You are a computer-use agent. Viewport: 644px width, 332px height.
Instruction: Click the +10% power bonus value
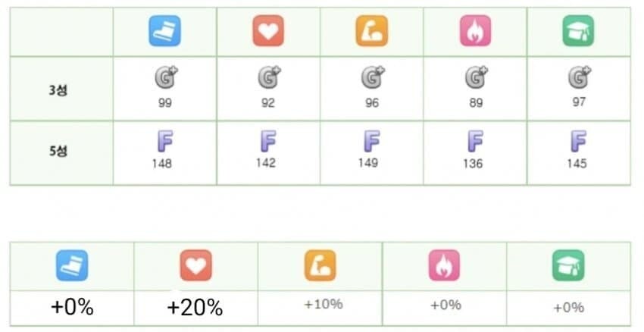pos(323,304)
